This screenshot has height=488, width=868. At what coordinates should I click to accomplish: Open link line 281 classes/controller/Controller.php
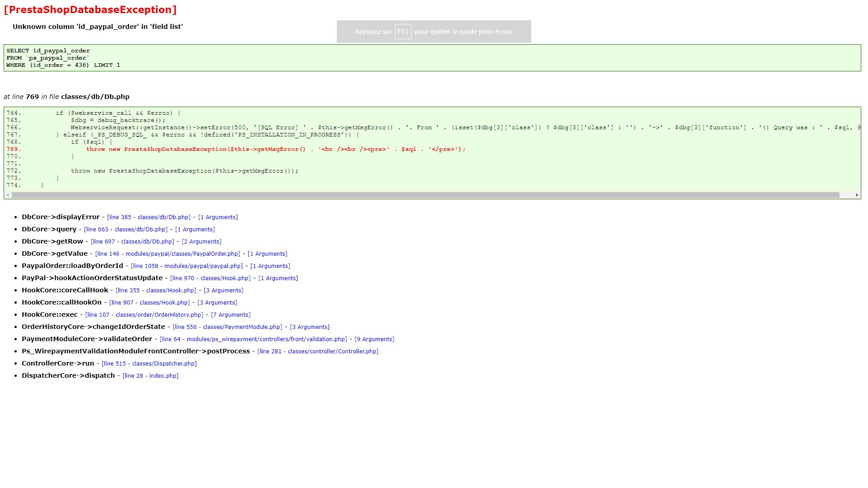point(318,352)
